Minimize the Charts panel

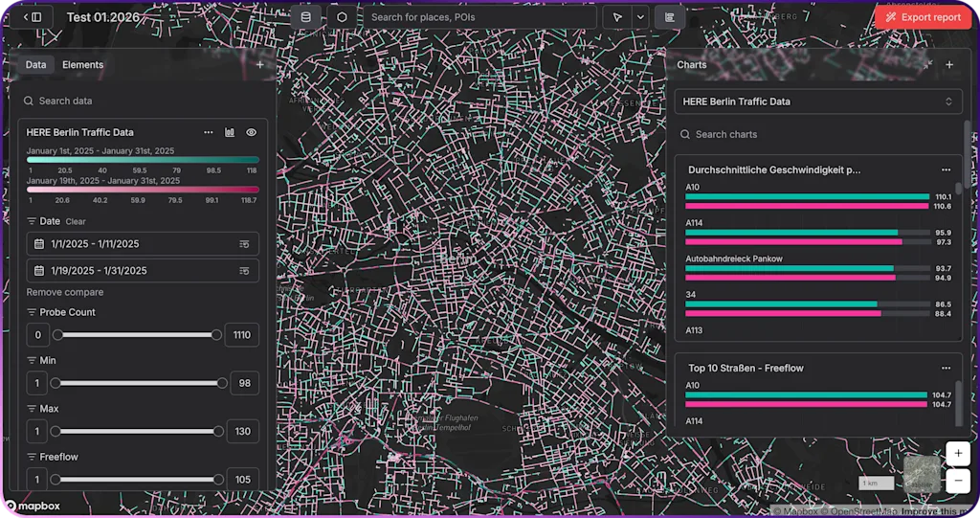point(926,65)
